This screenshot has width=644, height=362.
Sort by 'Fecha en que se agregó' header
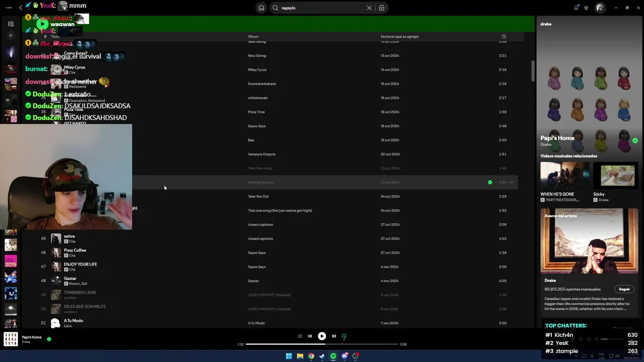pos(399,36)
